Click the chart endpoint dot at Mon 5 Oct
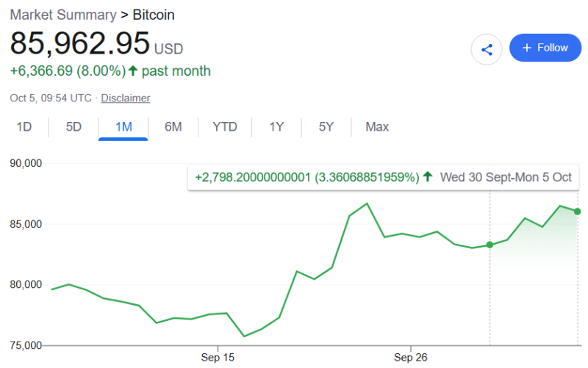This screenshot has width=588, height=368. (x=578, y=212)
